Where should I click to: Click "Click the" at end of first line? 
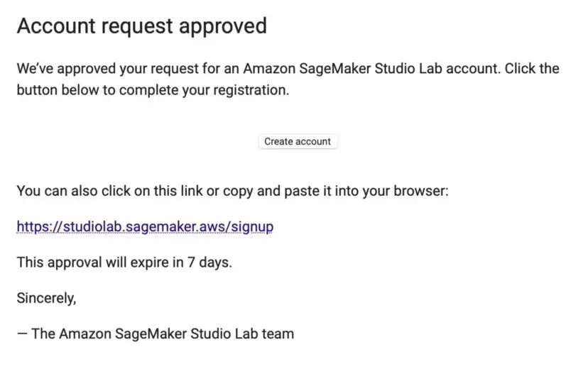click(532, 69)
